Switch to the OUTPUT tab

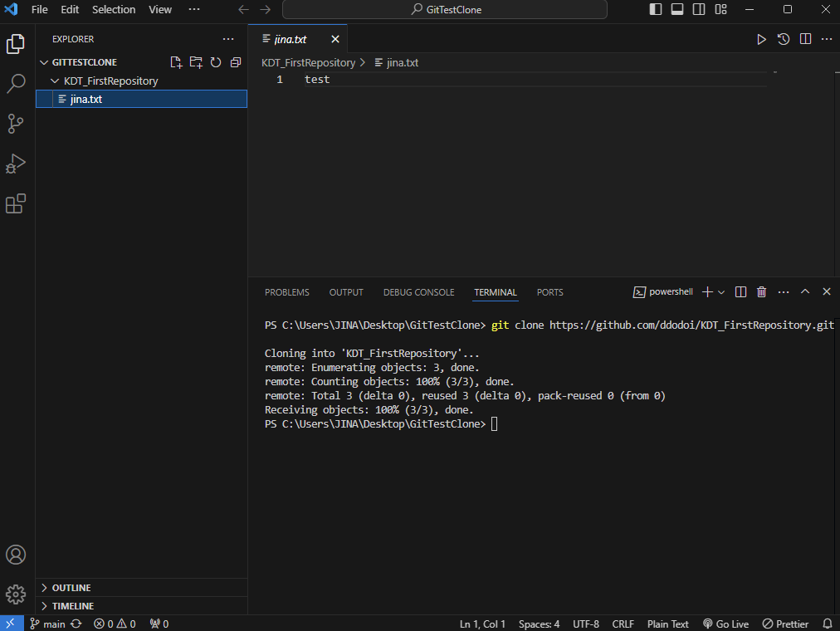point(346,292)
